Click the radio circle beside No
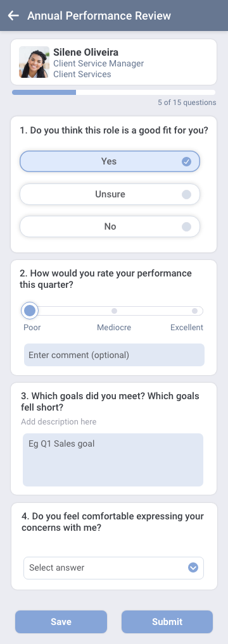The height and width of the screenshot is (644, 228). coord(186,226)
